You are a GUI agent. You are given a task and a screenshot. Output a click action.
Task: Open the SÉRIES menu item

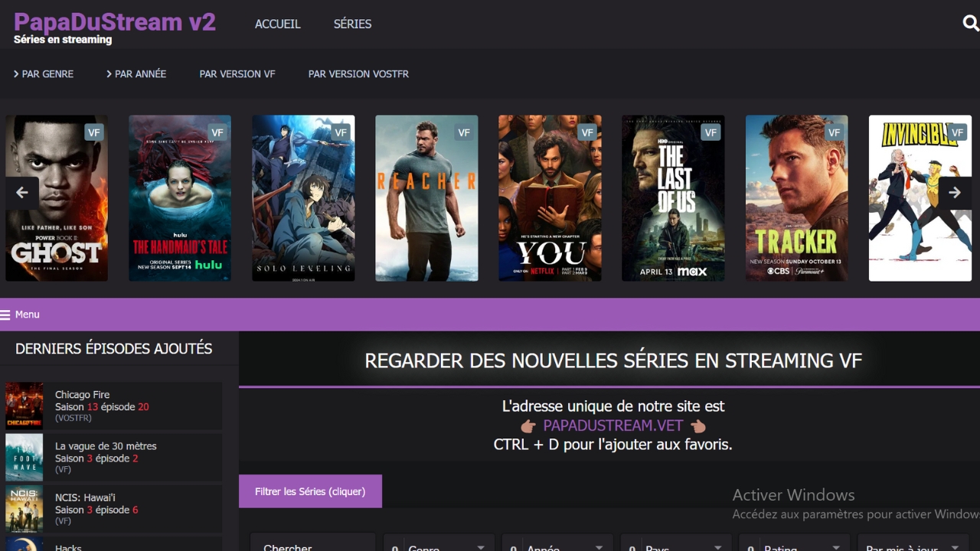352,24
